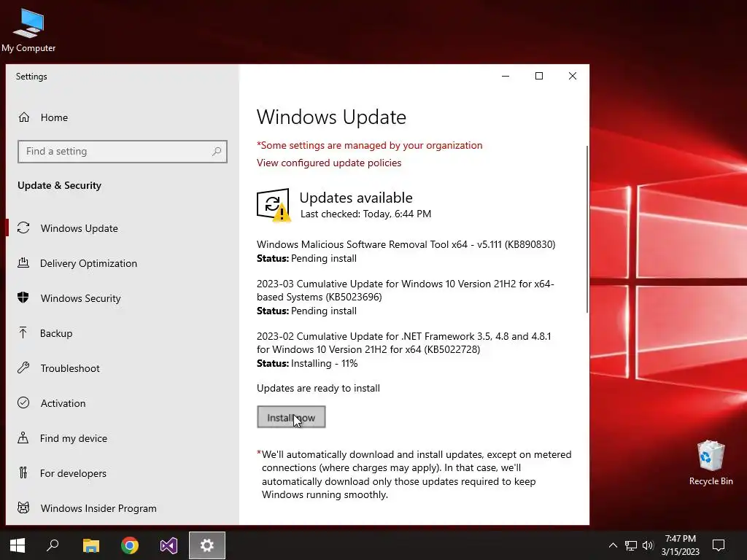This screenshot has height=560, width=747.
Task: Open View configured update policies link
Action: (x=329, y=163)
